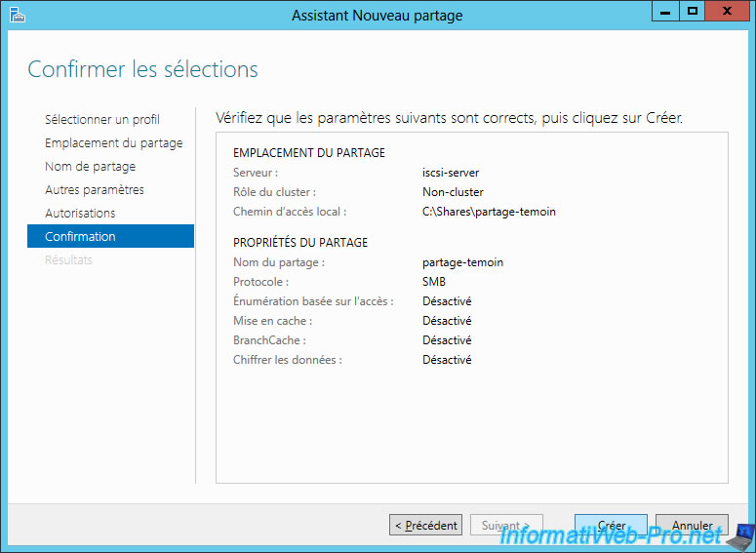Maximize the Assistant Nouveau partage window
The image size is (756, 553).
pyautogui.click(x=693, y=11)
